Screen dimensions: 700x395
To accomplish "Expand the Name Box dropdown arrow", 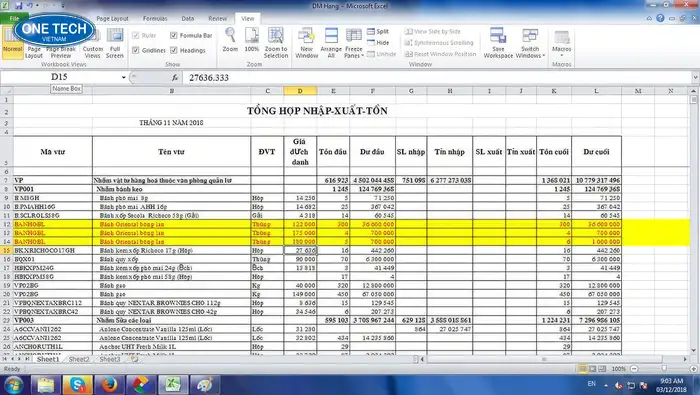I will coord(124,78).
